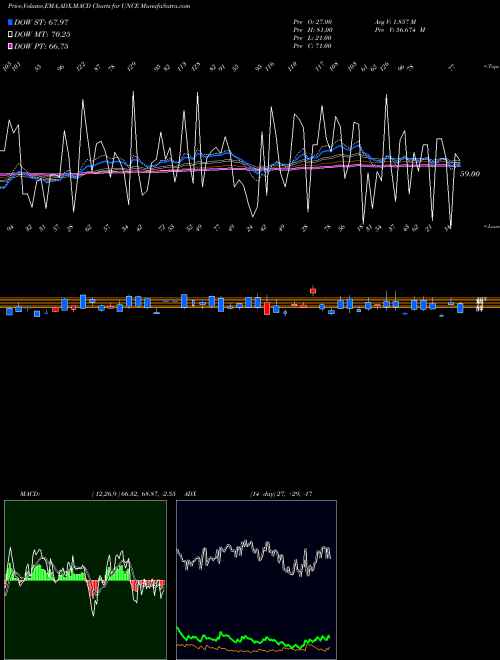500x660 pixels.
Task: Click the ADX (14 day) values text
Action: pyautogui.click(x=280, y=494)
